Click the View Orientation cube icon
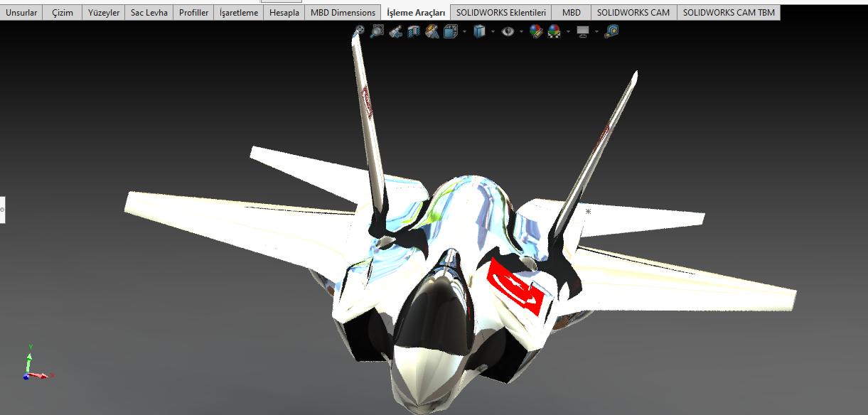The width and height of the screenshot is (868, 415). [x=451, y=31]
